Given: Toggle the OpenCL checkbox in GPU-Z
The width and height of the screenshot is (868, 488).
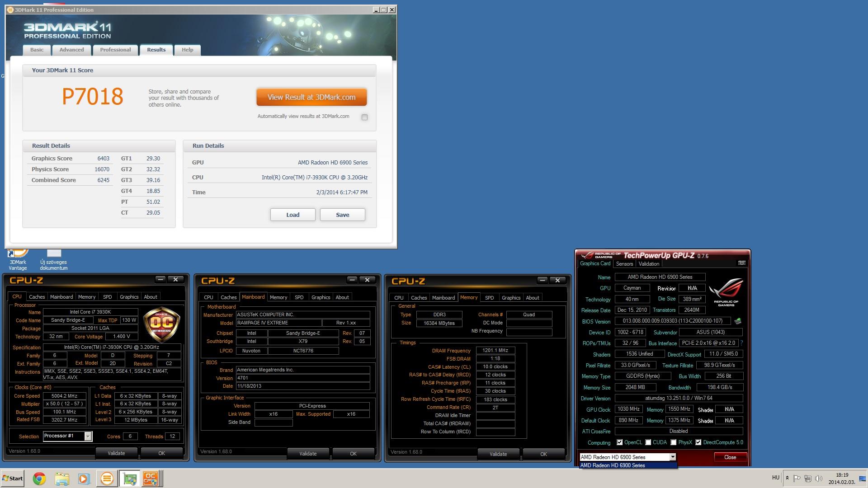Looking at the screenshot, I should click(620, 442).
